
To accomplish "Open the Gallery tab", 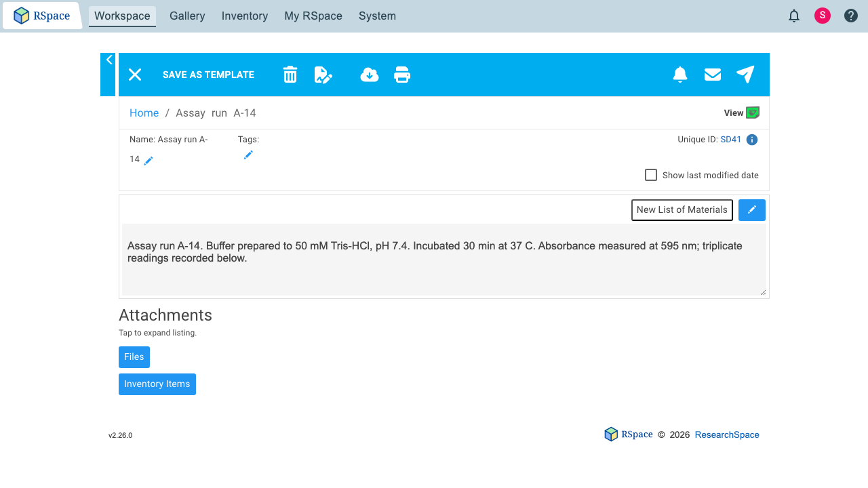I will click(187, 16).
